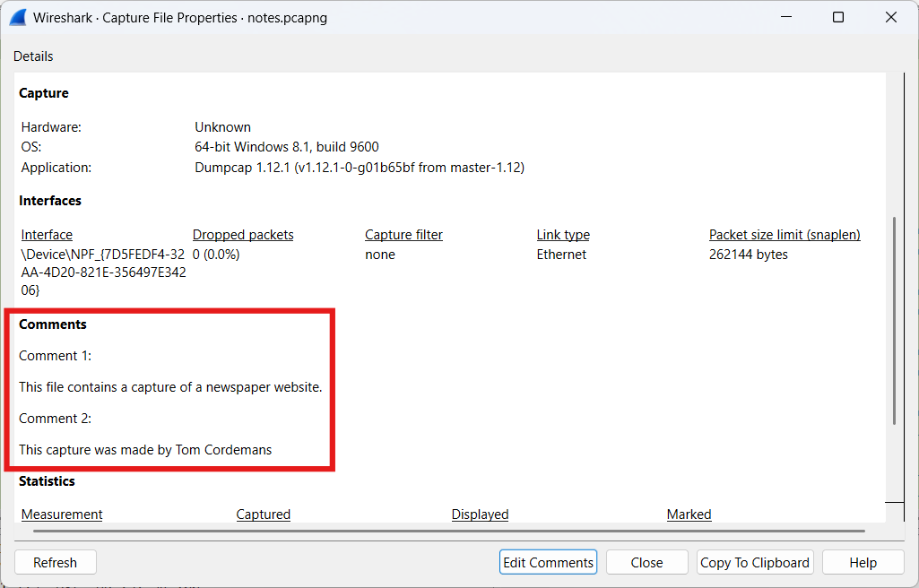Click the horizontal scrollbar at the pane bottom
919x588 pixels.
[448, 531]
